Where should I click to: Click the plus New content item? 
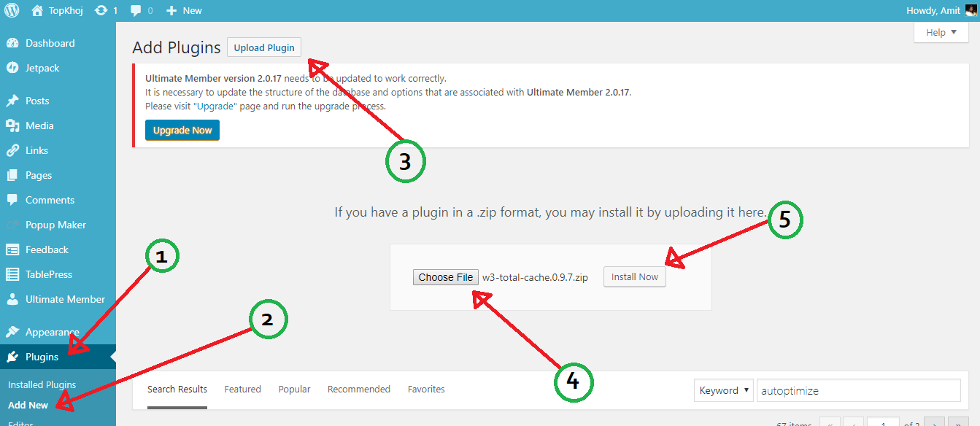pyautogui.click(x=184, y=10)
